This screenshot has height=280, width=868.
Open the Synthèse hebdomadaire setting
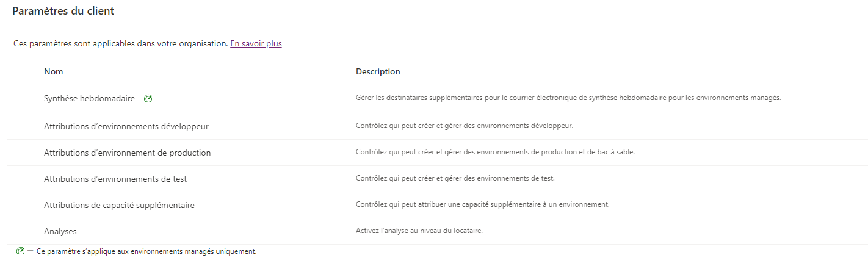point(89,98)
